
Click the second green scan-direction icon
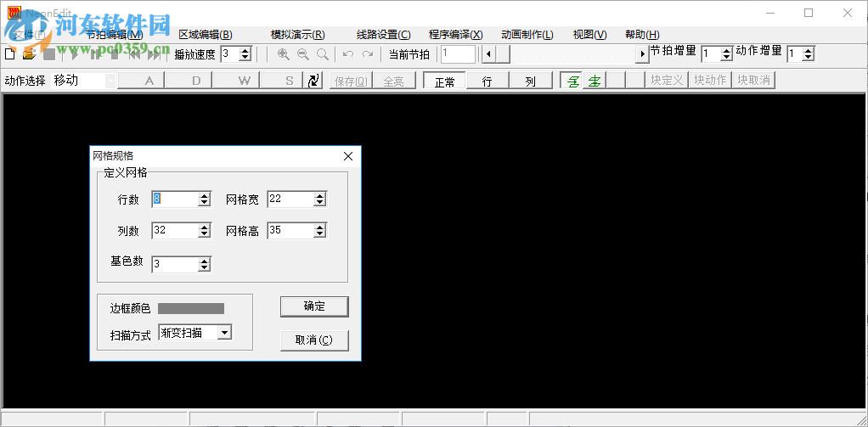[594, 81]
